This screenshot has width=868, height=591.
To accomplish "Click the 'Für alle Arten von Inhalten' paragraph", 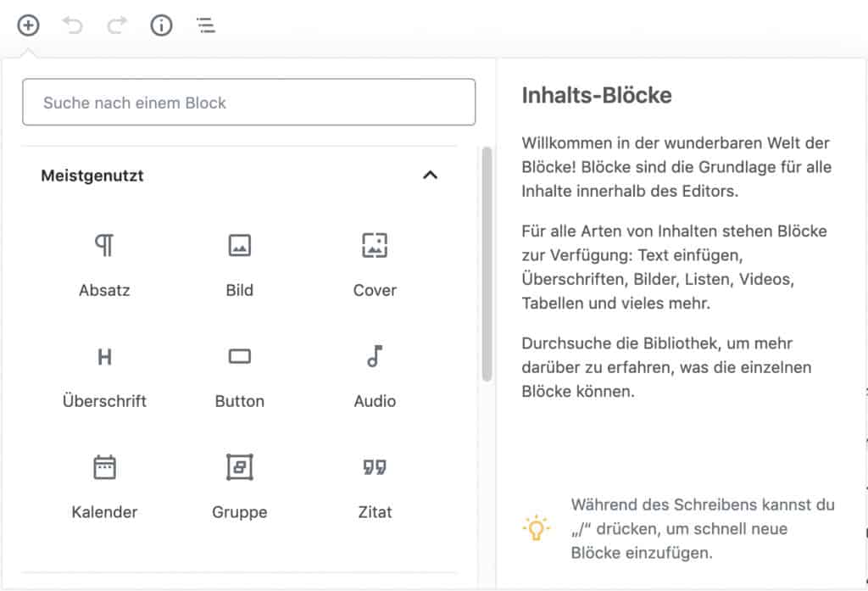I will (674, 267).
